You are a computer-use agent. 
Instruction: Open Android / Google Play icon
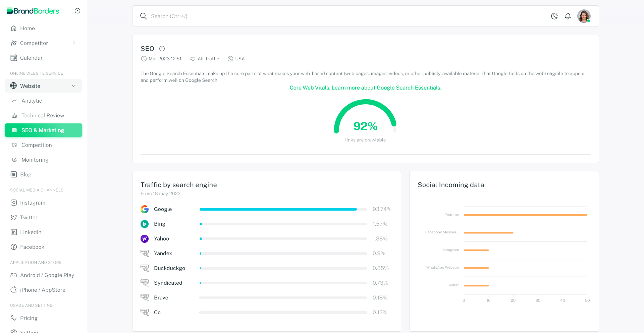pos(14,275)
